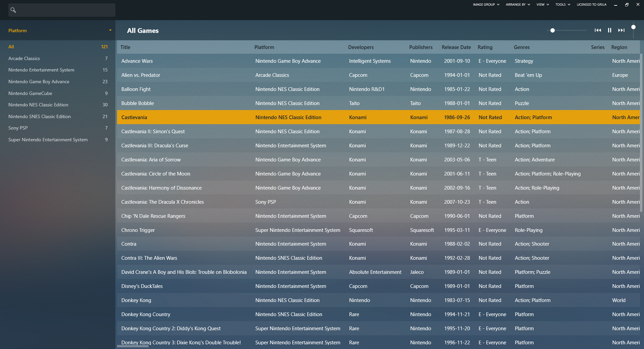Pause the music playback

tap(609, 30)
